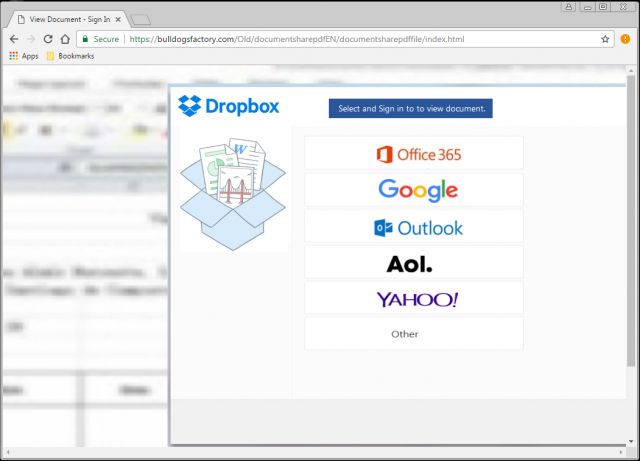Image resolution: width=640 pixels, height=461 pixels.
Task: Click the horizontal scrollbar left arrow
Action: pos(8,452)
